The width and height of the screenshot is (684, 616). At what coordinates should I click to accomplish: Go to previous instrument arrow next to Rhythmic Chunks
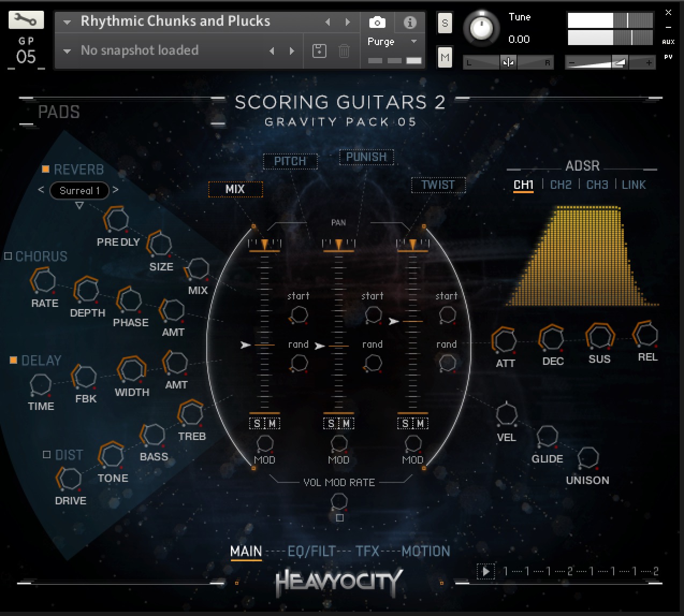(x=328, y=22)
